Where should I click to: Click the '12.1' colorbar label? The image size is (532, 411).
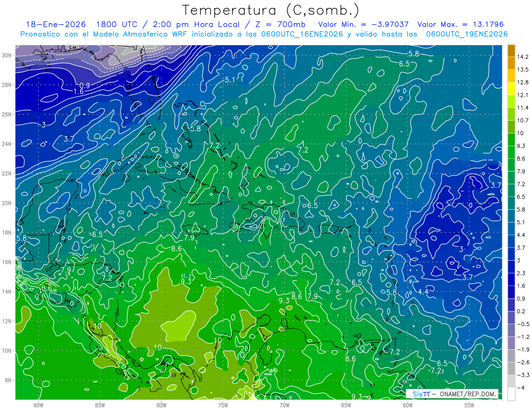523,95
